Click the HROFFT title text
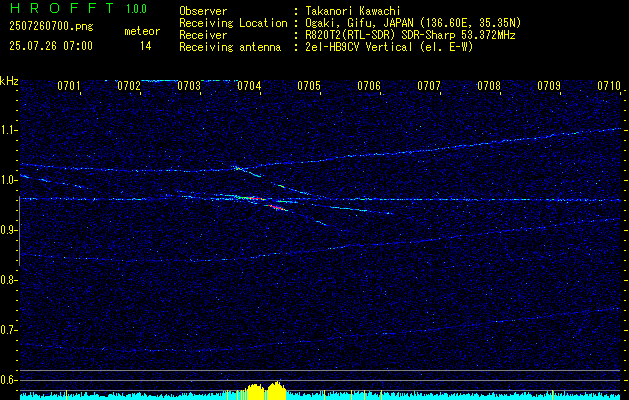The height and width of the screenshot is (400, 629). click(61, 8)
